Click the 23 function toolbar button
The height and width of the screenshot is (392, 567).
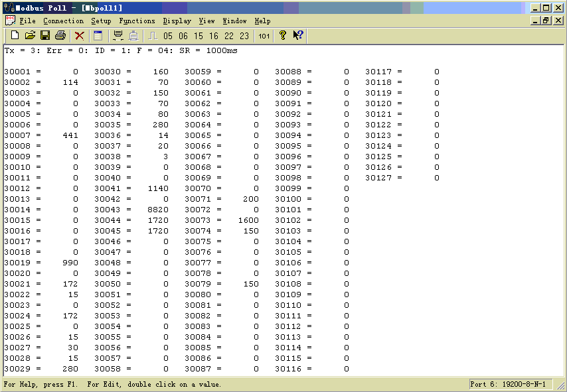[244, 36]
